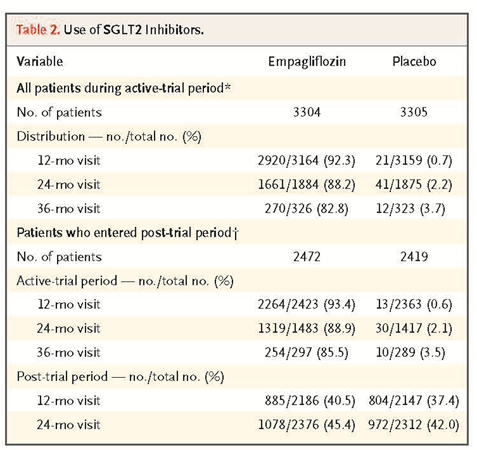Select the Empagliflozin column header
This screenshot has height=450, width=477.
click(307, 62)
